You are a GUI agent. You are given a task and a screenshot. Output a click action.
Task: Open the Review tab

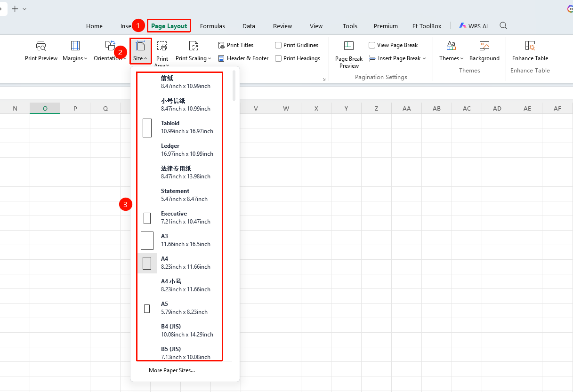tap(282, 26)
